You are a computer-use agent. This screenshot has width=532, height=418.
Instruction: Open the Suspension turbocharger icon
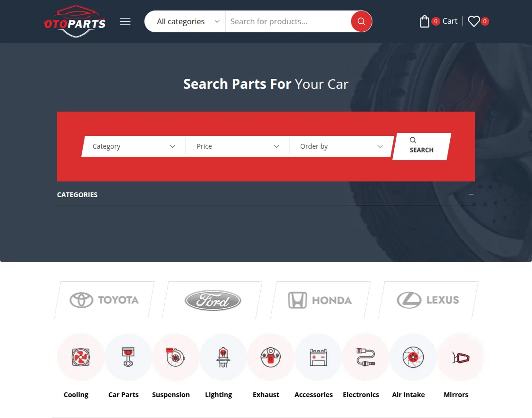click(x=175, y=357)
